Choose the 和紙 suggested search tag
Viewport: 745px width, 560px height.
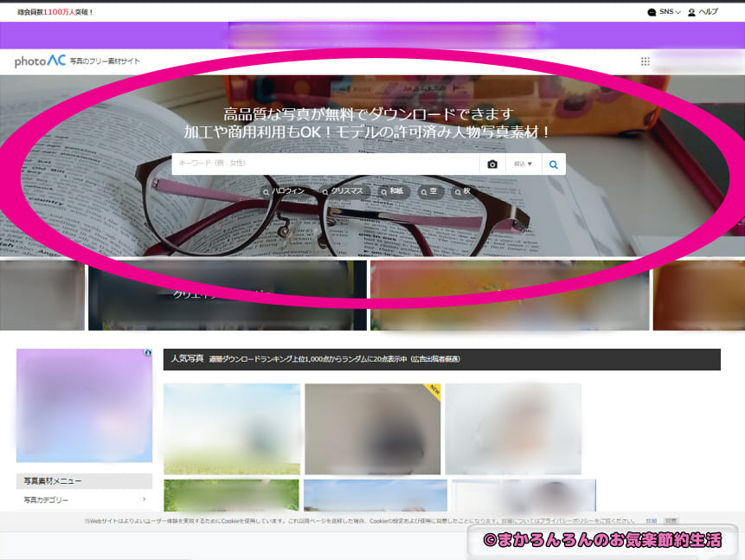pos(394,191)
